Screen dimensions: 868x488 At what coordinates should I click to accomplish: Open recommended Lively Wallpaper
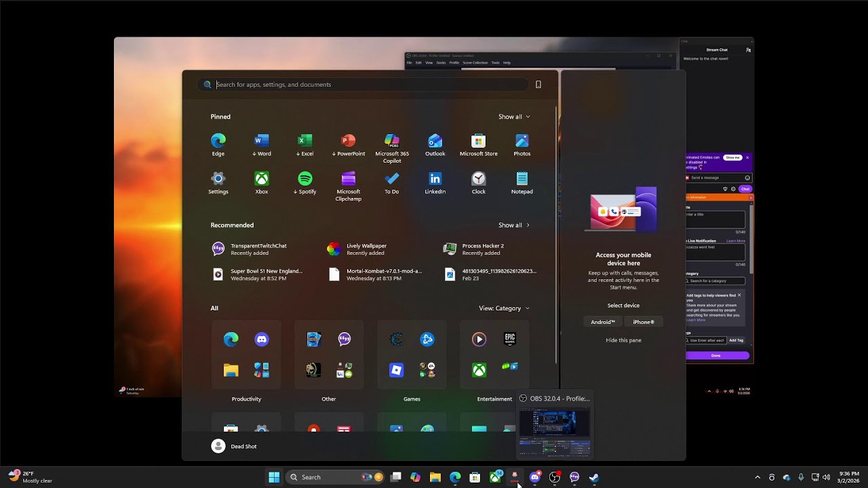tap(358, 249)
